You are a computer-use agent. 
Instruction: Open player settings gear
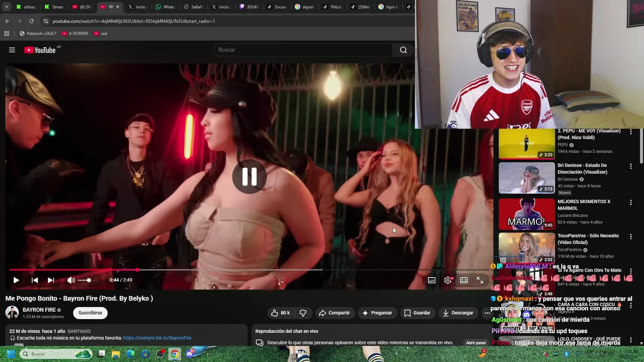pos(448,280)
